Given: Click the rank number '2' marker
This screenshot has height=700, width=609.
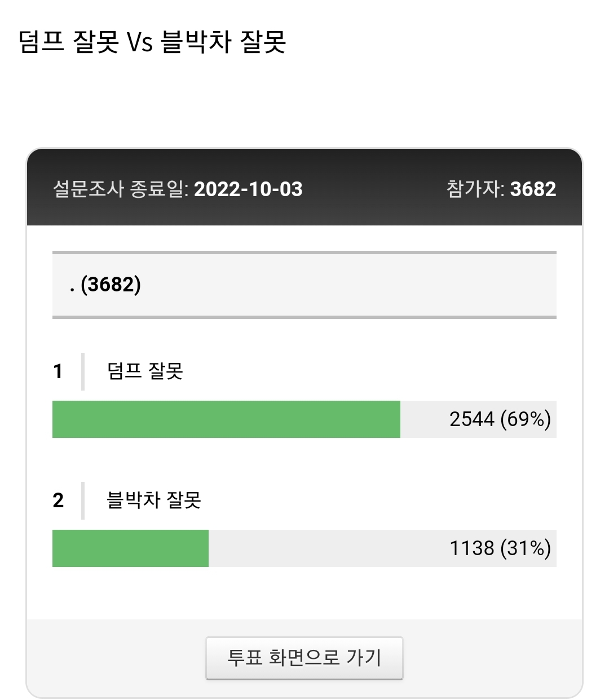Looking at the screenshot, I should (x=58, y=500).
